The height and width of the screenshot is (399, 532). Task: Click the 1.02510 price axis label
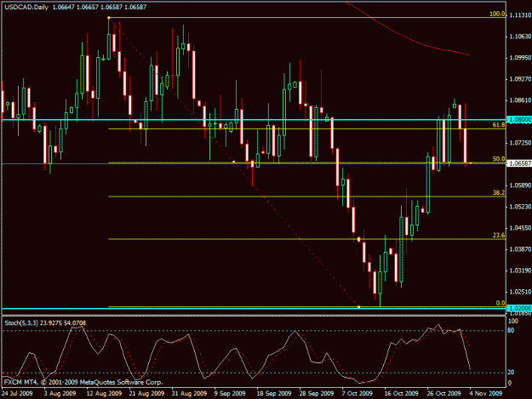click(520, 292)
